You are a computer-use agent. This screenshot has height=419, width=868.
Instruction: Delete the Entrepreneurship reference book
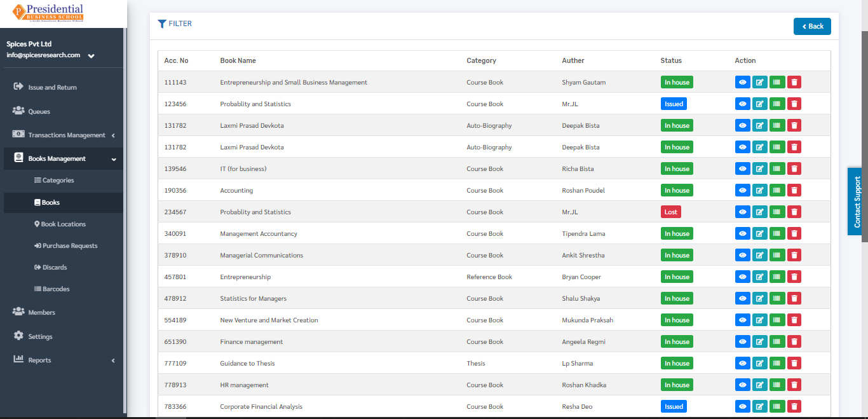(x=794, y=277)
